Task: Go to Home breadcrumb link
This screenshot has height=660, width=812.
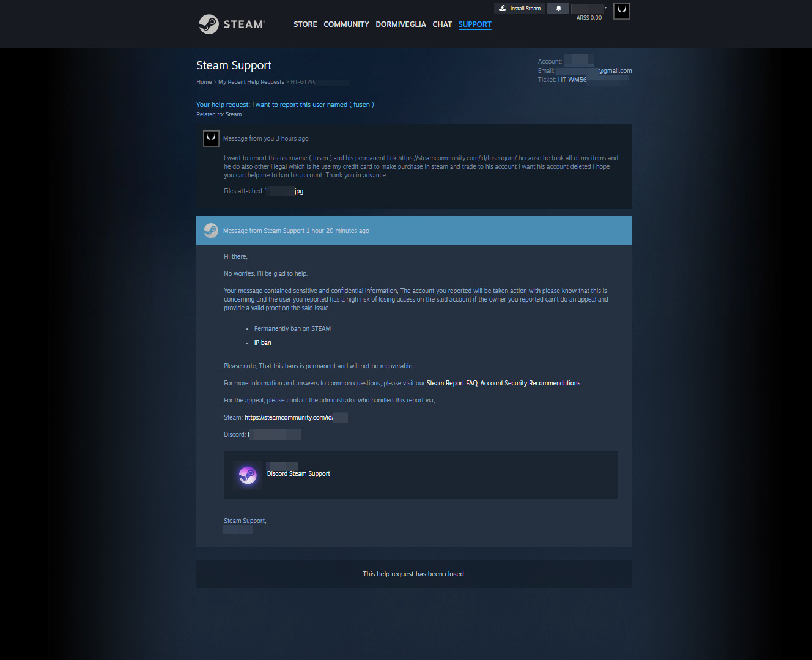Action: coord(204,82)
